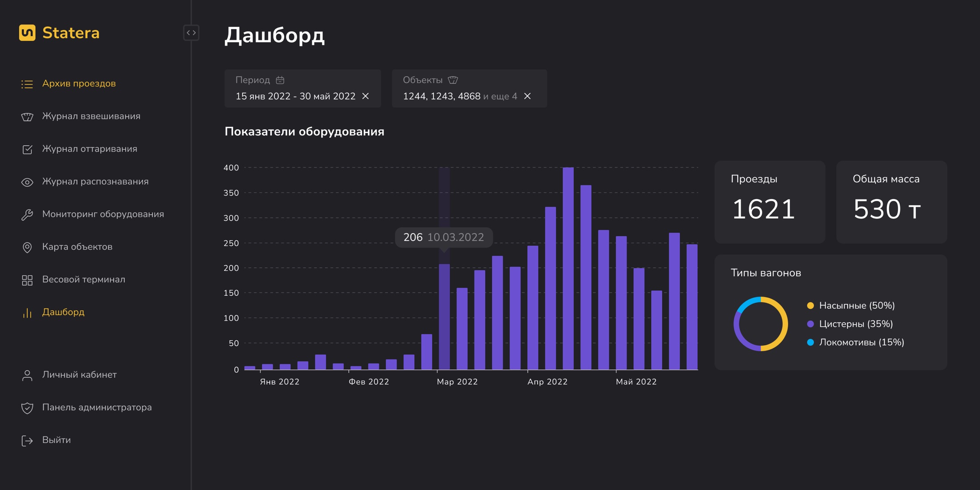
Task: Click the logout arrow icon
Action: (x=27, y=441)
